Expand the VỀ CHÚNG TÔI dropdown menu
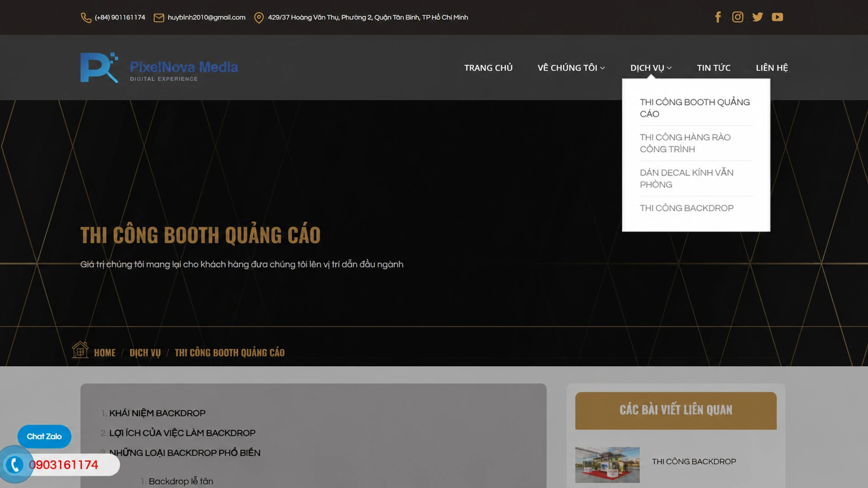Image resolution: width=868 pixels, height=488 pixels. [x=571, y=68]
